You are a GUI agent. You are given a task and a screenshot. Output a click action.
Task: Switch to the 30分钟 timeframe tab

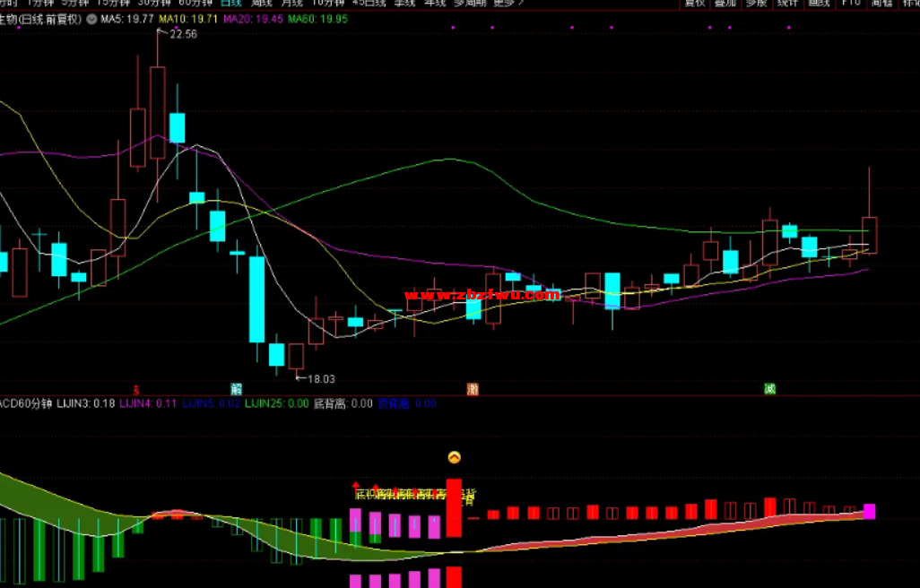153,3
